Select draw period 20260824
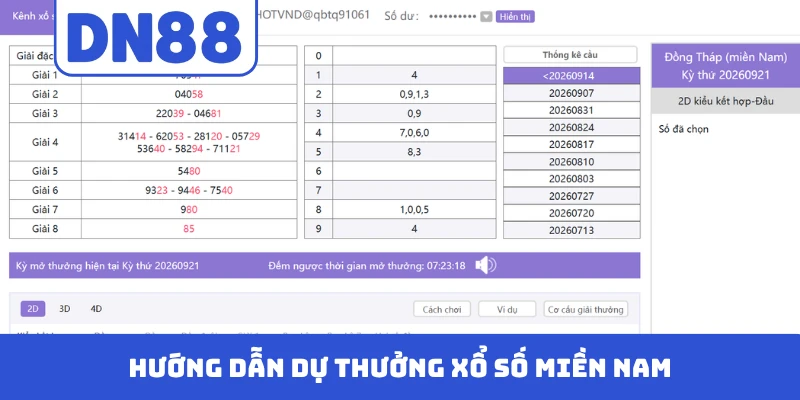 pyautogui.click(x=571, y=127)
